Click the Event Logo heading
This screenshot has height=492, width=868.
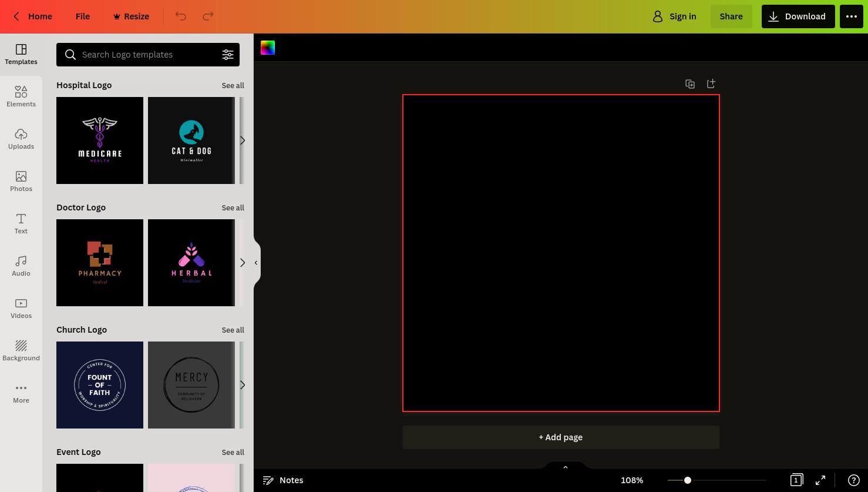tap(79, 452)
